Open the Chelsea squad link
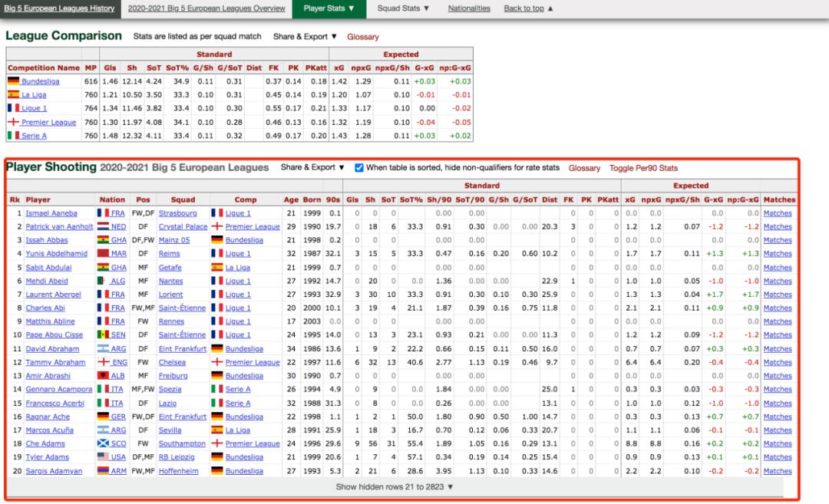 [x=172, y=362]
